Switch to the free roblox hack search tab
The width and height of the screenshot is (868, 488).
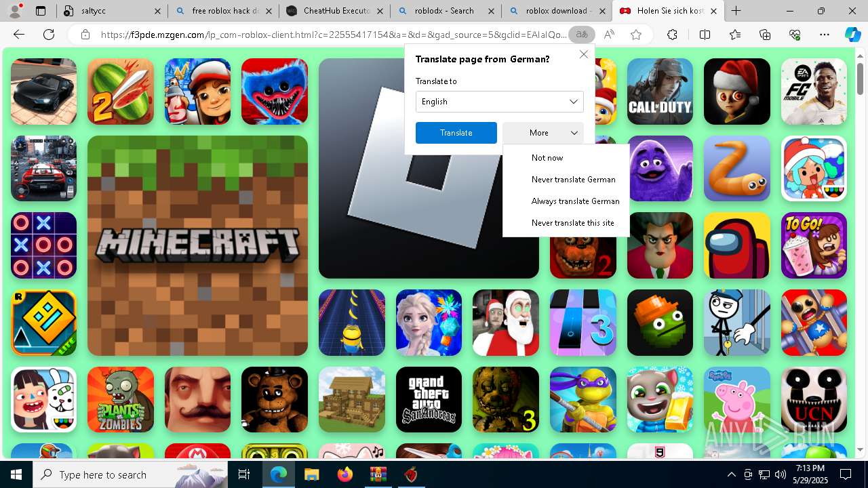coord(223,11)
